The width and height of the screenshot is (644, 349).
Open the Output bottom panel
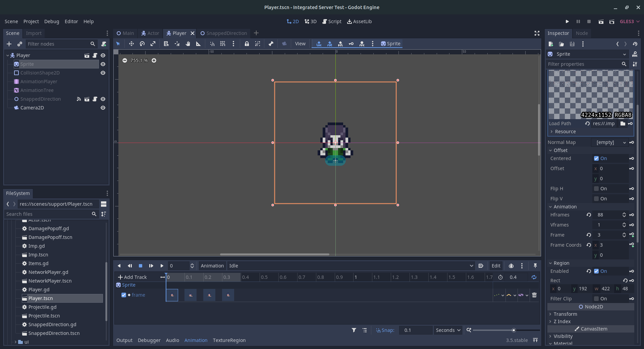coord(124,340)
